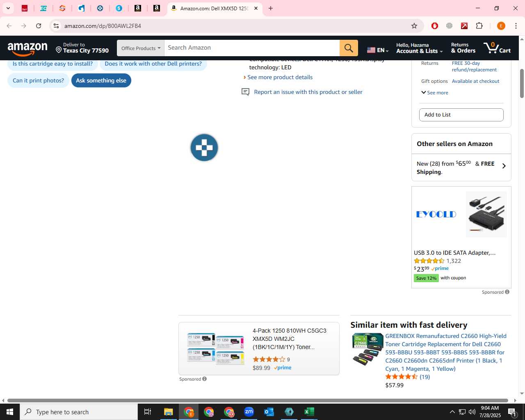
Task: Open the Windows Start menu
Action: click(x=10, y=412)
